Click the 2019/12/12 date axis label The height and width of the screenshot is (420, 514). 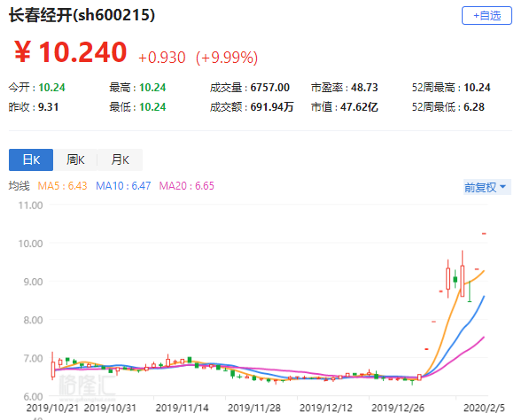[x=326, y=408]
